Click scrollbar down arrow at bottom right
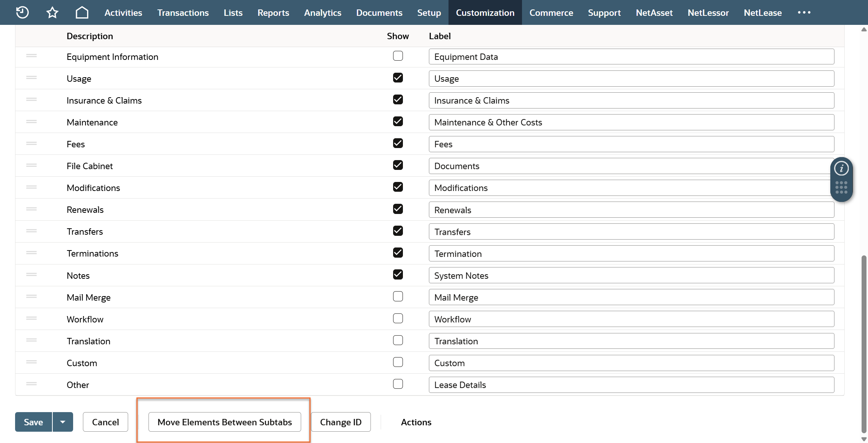 (864, 439)
